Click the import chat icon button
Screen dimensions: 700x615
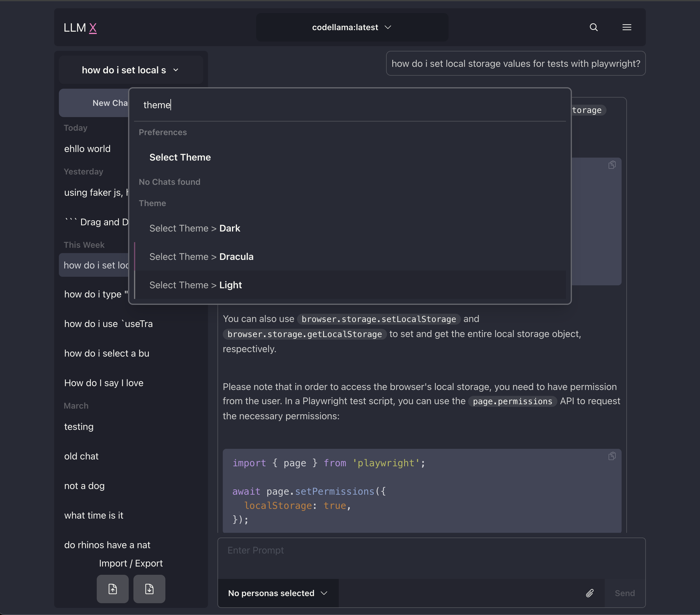coord(112,589)
